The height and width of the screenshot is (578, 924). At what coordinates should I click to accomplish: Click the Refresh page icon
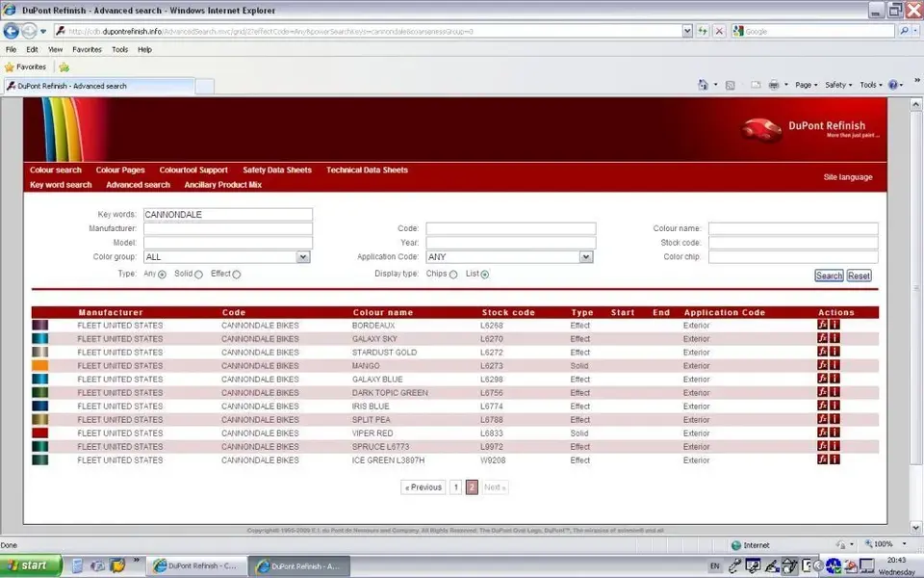coord(703,31)
